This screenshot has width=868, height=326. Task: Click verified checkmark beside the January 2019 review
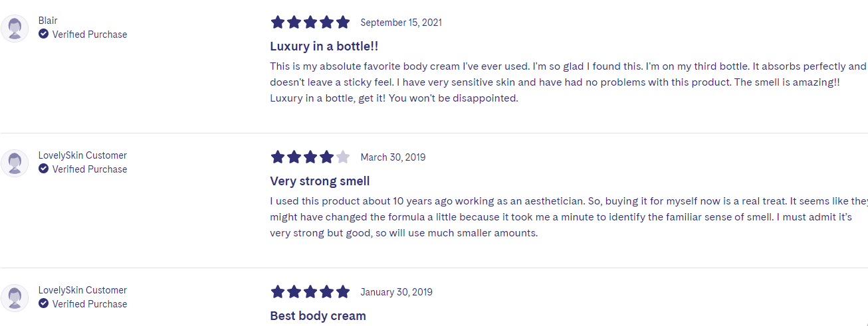[43, 303]
